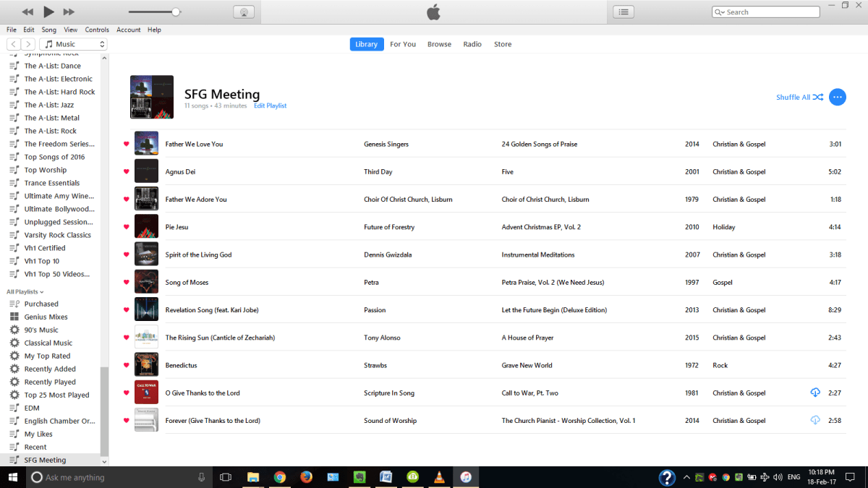Adjust the volume slider
This screenshot has width=868, height=488.
coord(176,12)
